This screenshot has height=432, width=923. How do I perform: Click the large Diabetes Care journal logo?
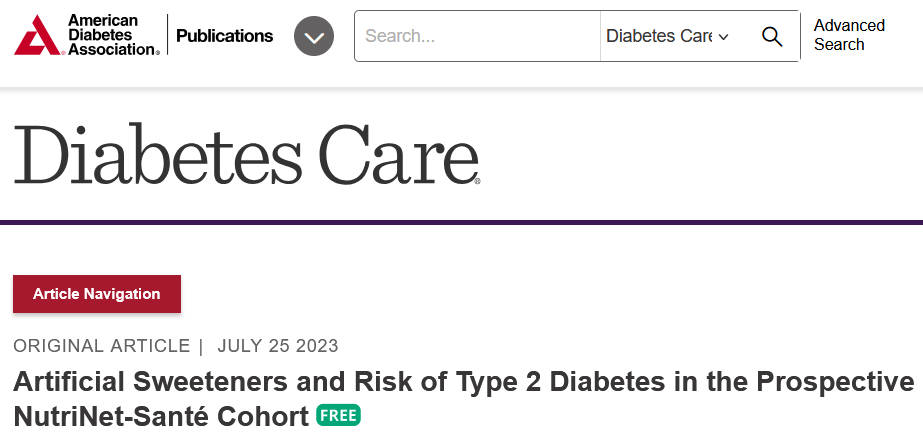click(x=247, y=154)
